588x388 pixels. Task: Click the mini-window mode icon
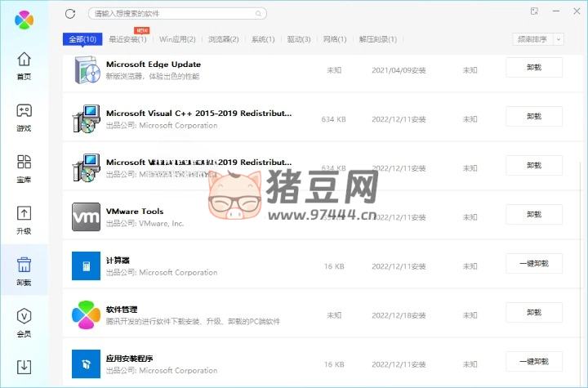pos(534,11)
